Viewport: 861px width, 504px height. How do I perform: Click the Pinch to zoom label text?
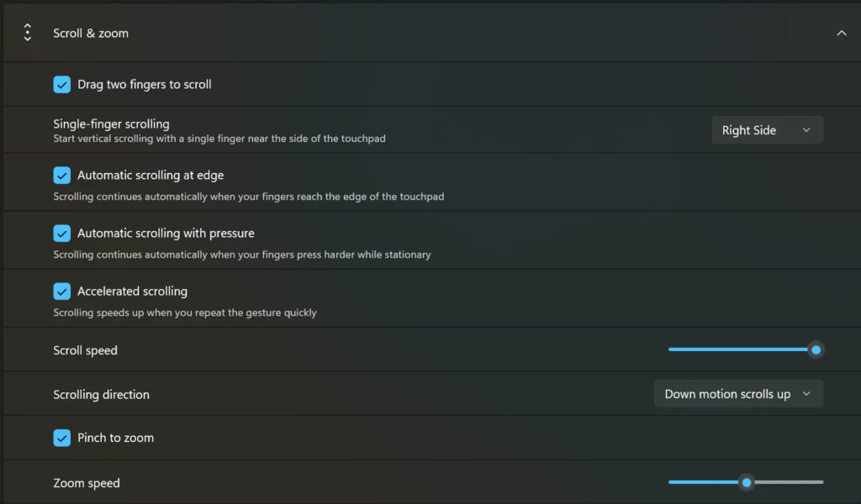tap(115, 438)
